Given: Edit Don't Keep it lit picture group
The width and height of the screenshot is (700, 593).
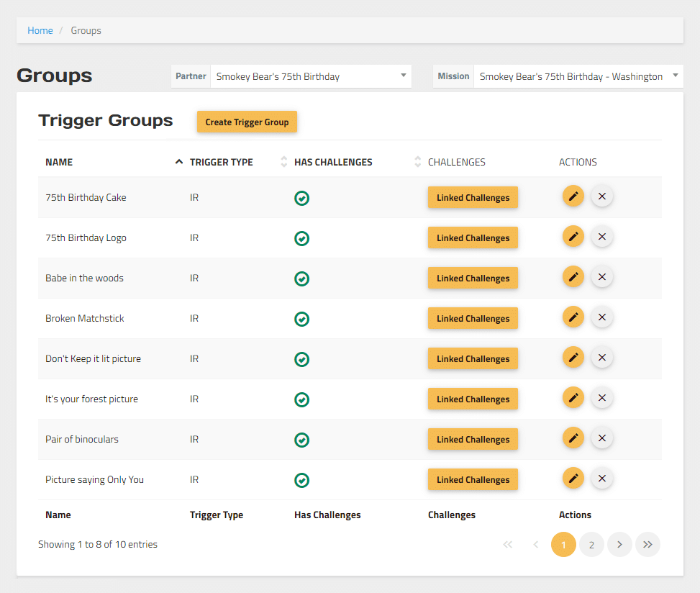Looking at the screenshot, I should click(573, 358).
